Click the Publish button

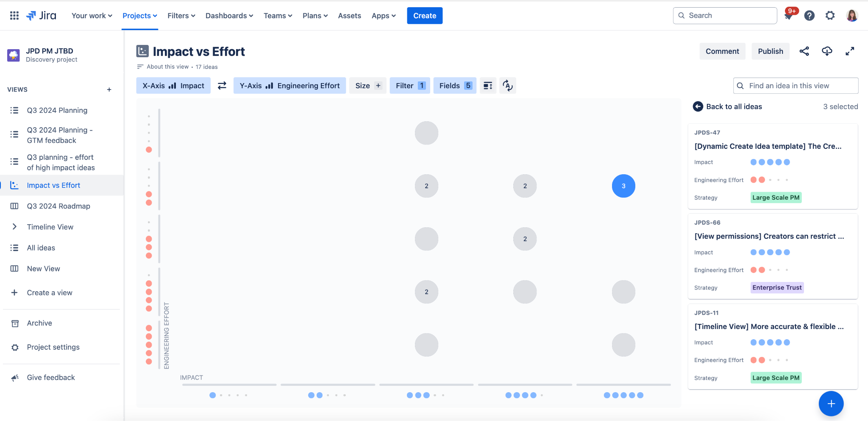[x=770, y=51]
